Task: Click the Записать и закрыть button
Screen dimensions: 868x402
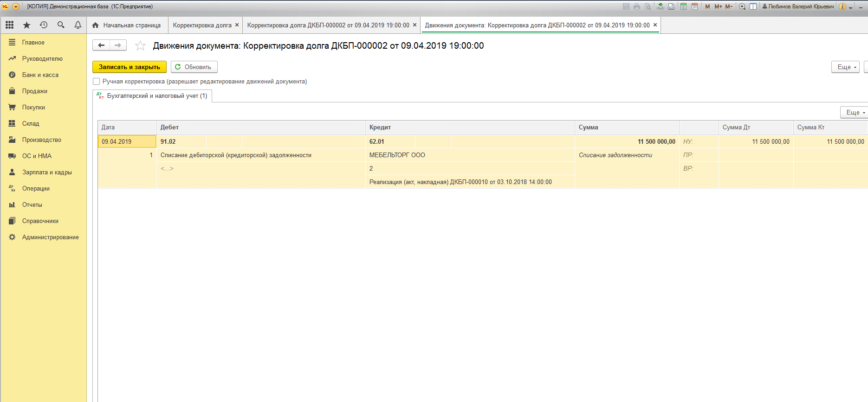Action: [x=130, y=67]
